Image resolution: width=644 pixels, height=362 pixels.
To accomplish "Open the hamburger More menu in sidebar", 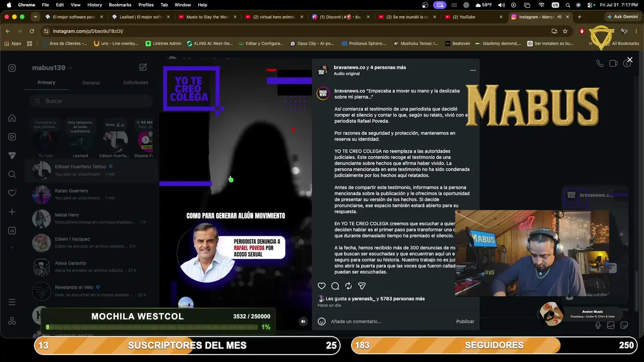I will pos(12,302).
